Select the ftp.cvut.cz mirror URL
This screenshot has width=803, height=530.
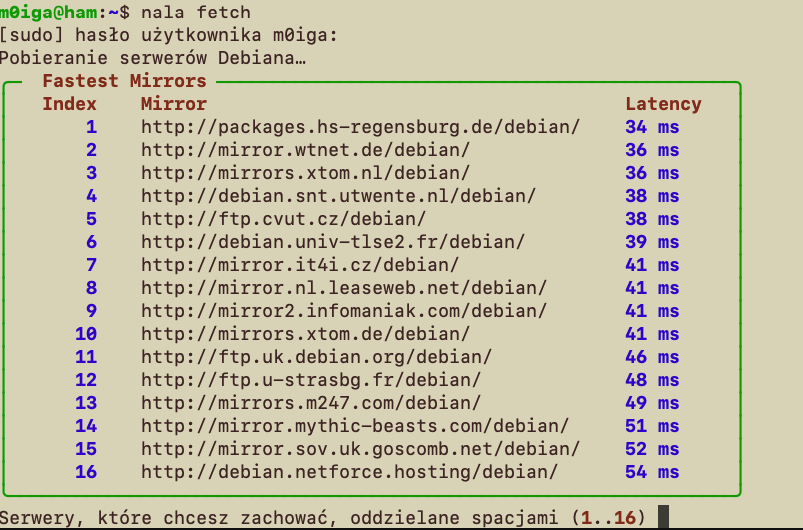point(284,219)
